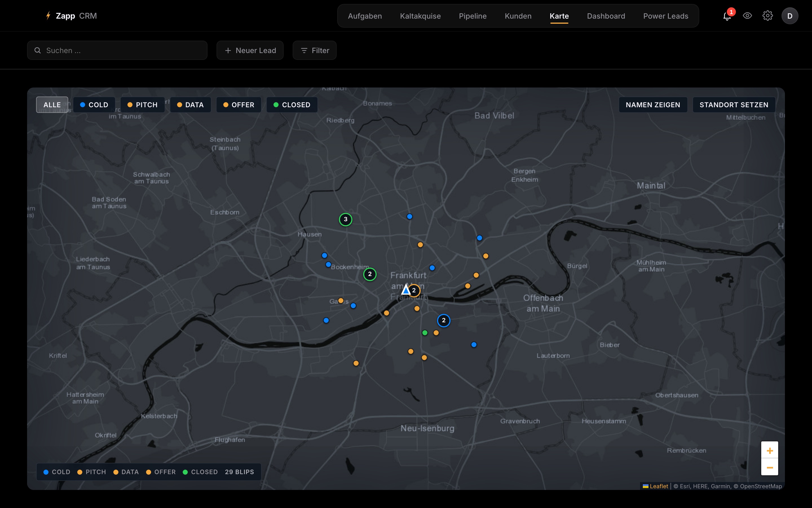Viewport: 812px width, 508px height.
Task: Zoom in the map with plus
Action: [770, 450]
